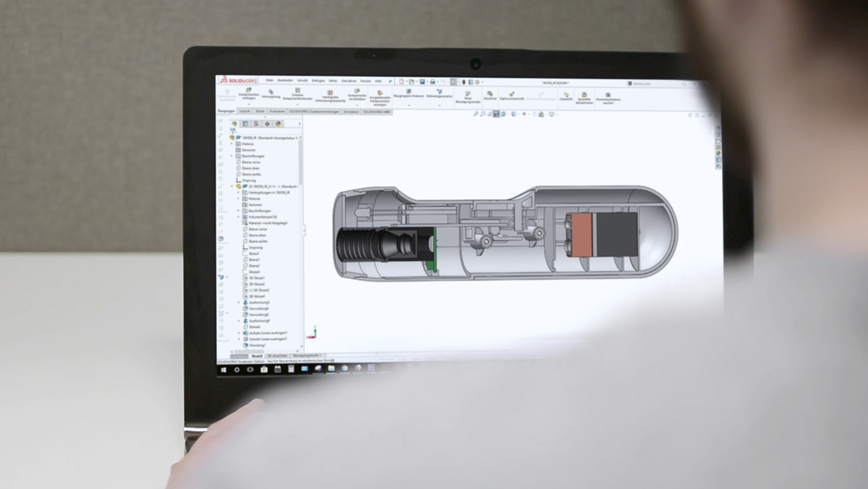The height and width of the screenshot is (489, 868).
Task: Switch to the Skizze ribbon tab
Action: pyautogui.click(x=260, y=111)
